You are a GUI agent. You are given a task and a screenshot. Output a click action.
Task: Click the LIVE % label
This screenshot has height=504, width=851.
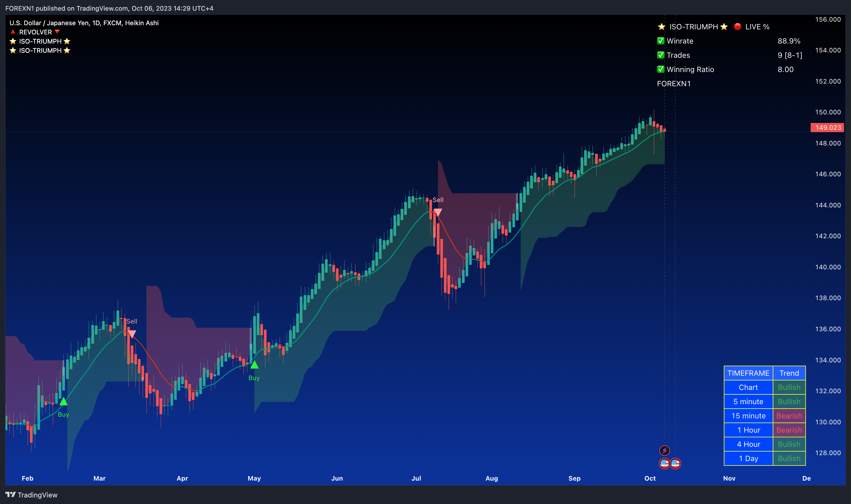pos(757,26)
